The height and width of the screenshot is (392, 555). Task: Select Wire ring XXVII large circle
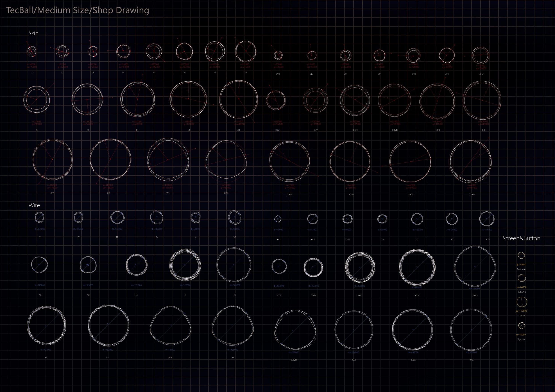point(475,267)
